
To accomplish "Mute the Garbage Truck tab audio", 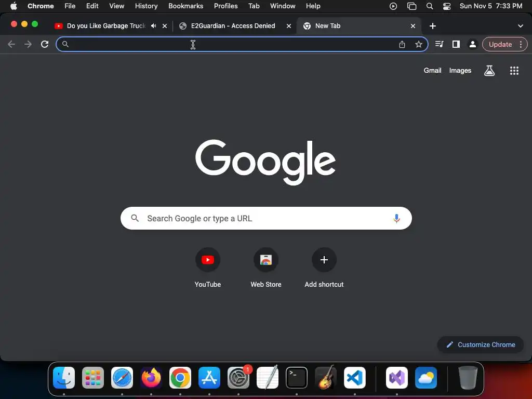I will [154, 26].
